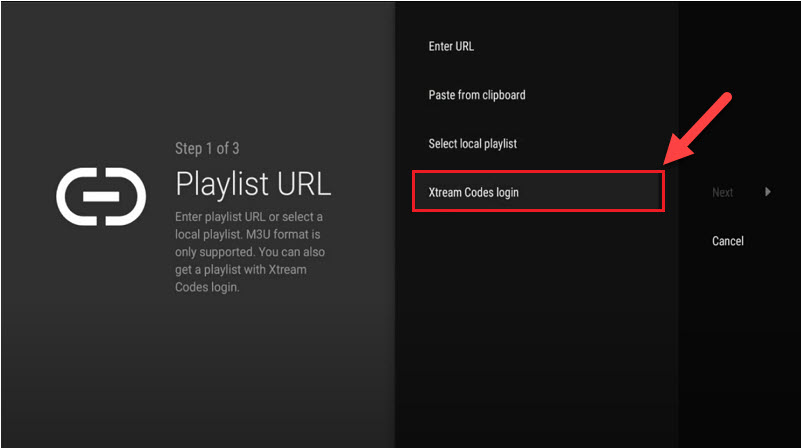Click the Step 1 of 3 label
The width and height of the screenshot is (801, 448).
[207, 149]
